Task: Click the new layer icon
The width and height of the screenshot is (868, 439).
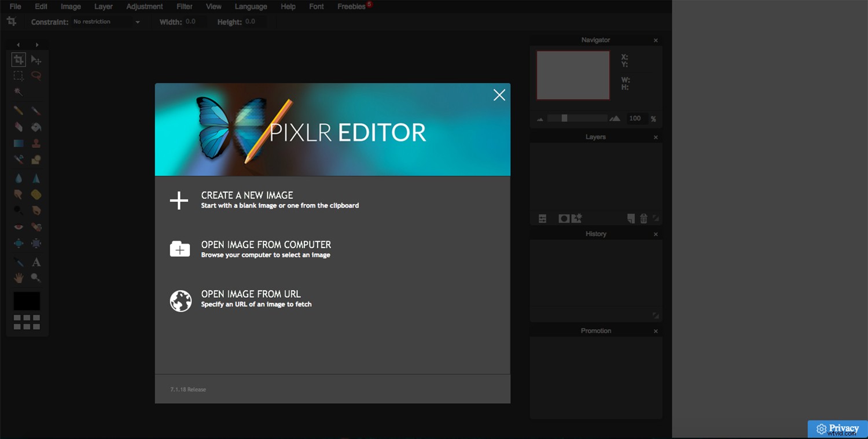Action: [631, 218]
